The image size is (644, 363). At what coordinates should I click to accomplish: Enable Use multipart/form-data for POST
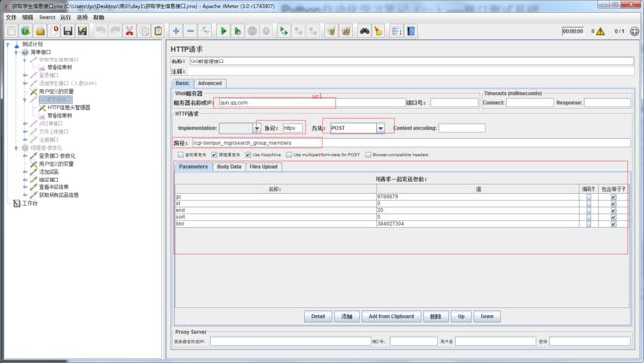(x=289, y=155)
